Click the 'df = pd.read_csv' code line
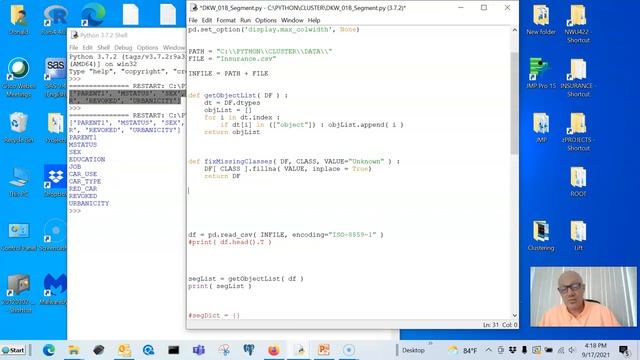Viewport: 640px width, 360px height. point(286,235)
